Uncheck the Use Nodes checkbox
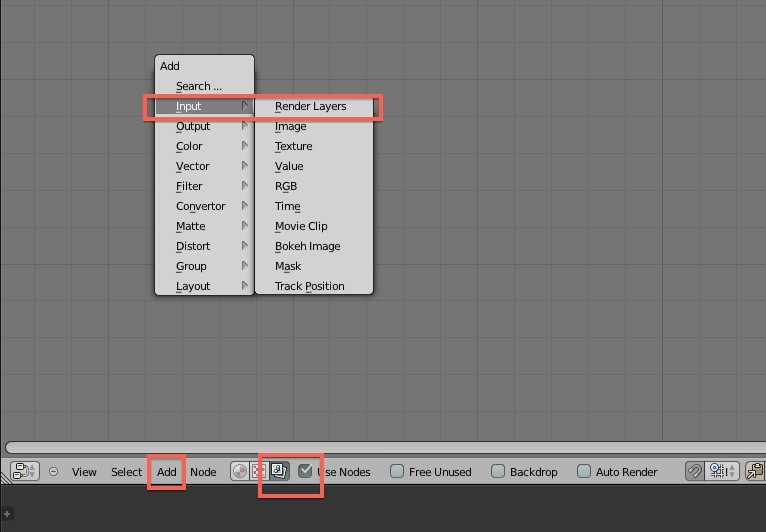The width and height of the screenshot is (766, 532). (x=305, y=471)
